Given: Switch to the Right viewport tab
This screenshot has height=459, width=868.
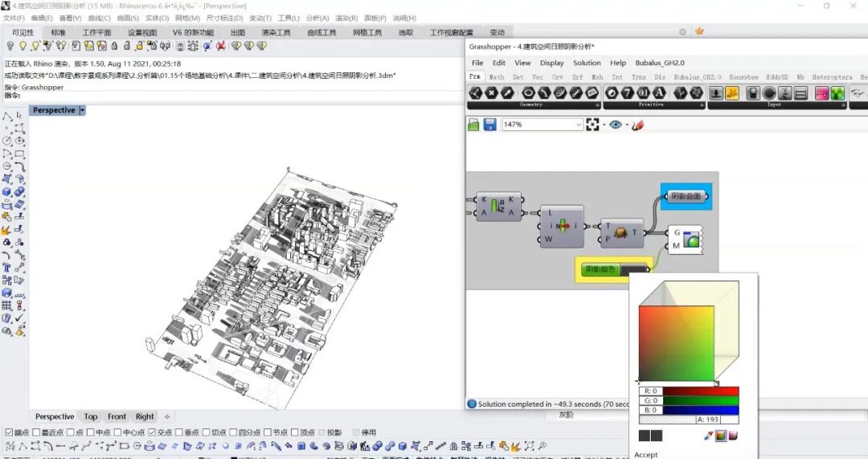Looking at the screenshot, I should [x=145, y=417].
